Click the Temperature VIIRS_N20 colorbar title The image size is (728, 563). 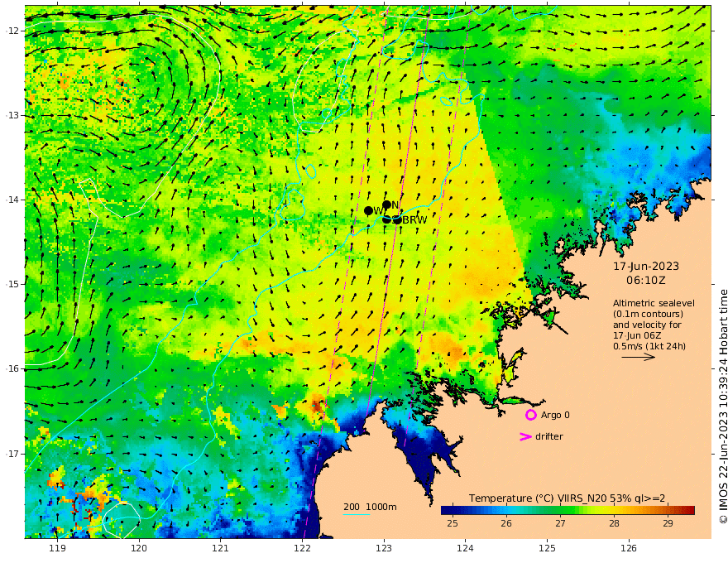point(567,498)
